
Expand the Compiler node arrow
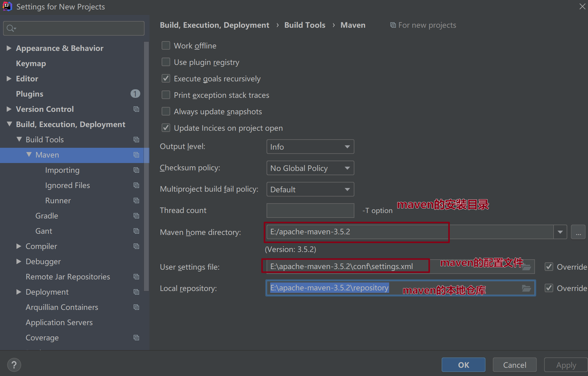tap(19, 246)
